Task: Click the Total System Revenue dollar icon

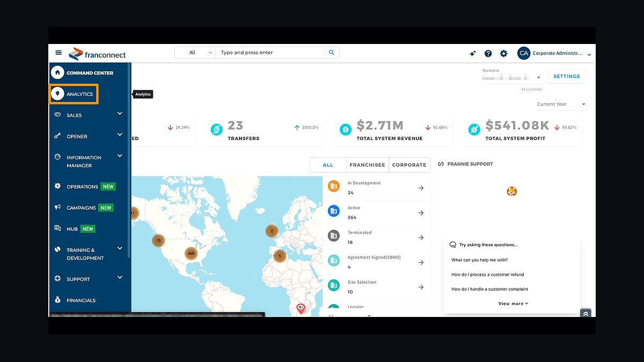Action: 345,129
